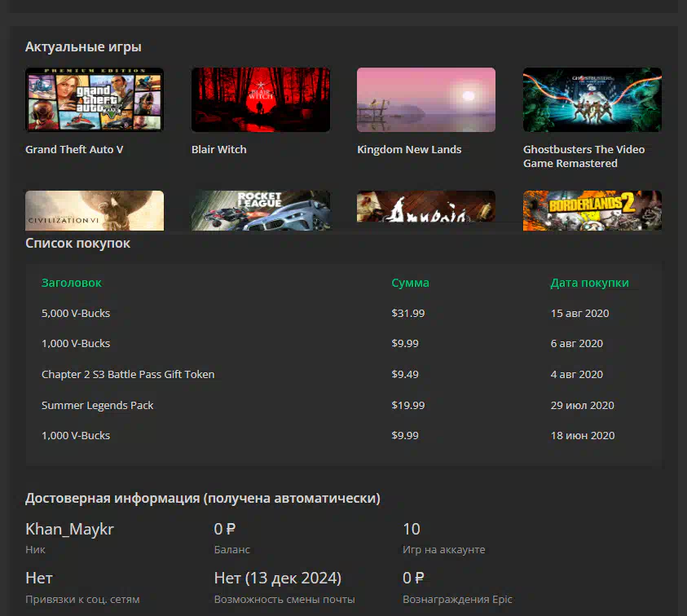Click the Возможность смены почты label
This screenshot has width=687, height=616.
point(284,600)
